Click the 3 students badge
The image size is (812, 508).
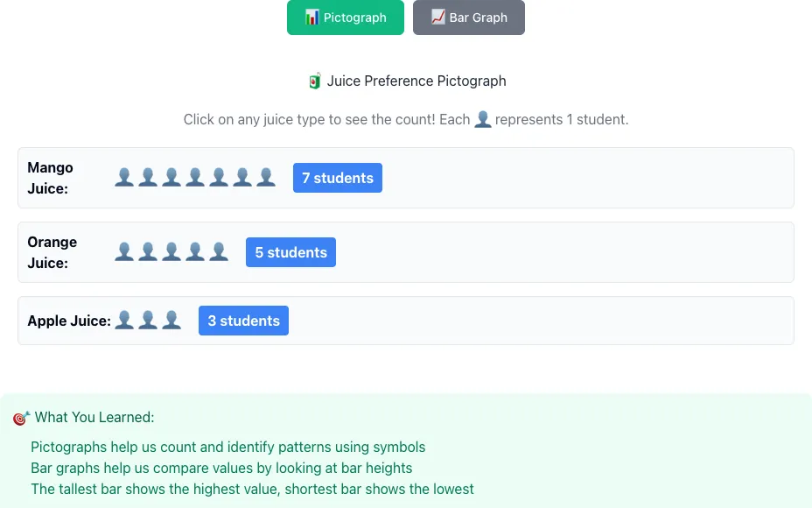click(243, 321)
